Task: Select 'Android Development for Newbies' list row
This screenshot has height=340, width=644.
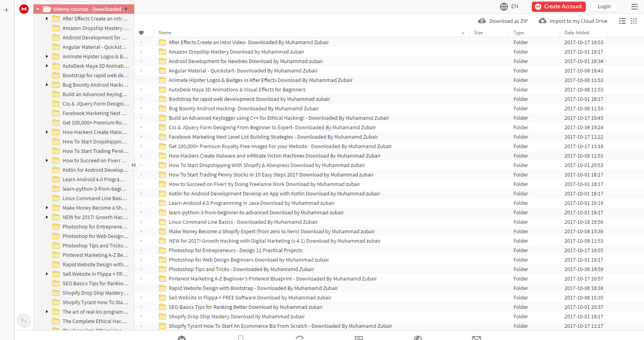Action: point(389,61)
